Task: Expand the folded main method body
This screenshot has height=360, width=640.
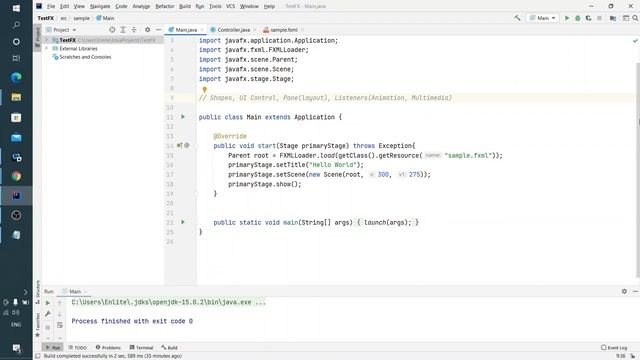Action: 387,222
